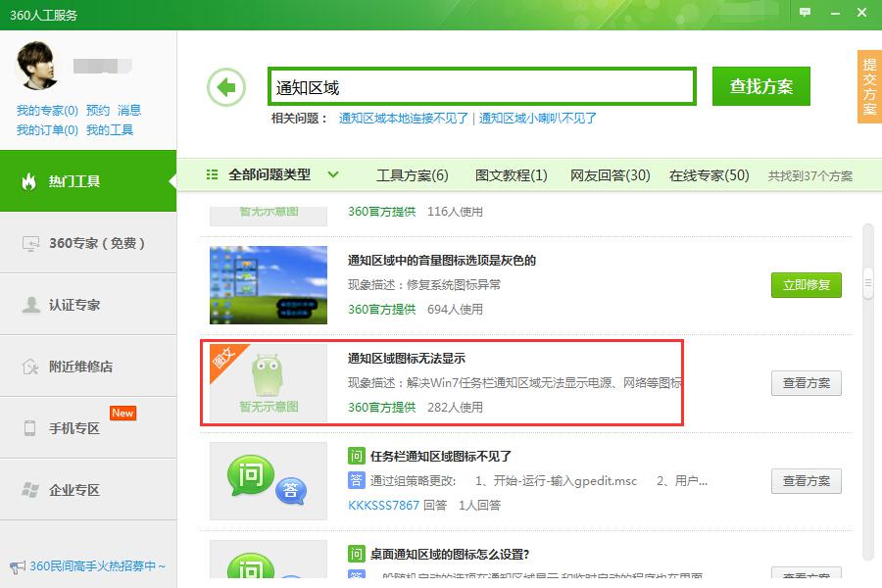Click 查看方案 for 通知区域图标无法显示
The height and width of the screenshot is (588, 882).
[x=806, y=383]
